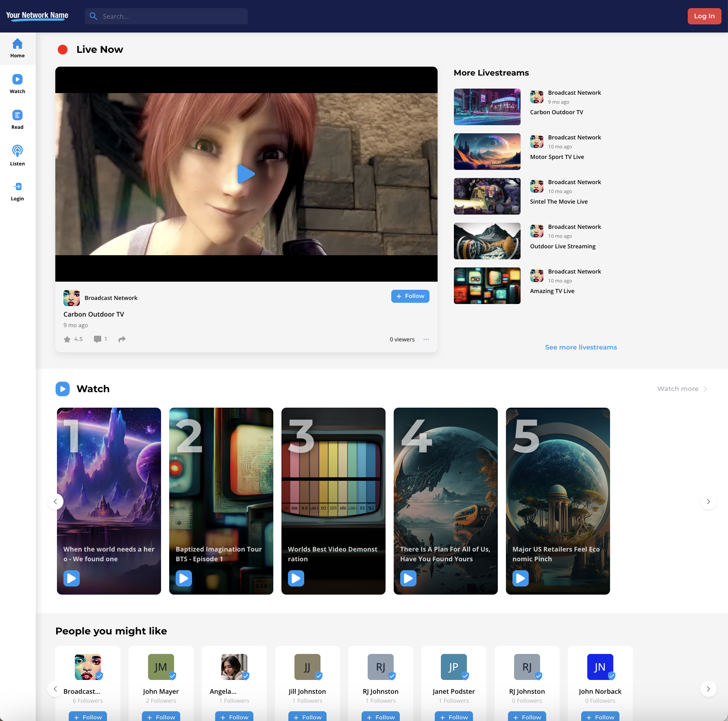
Task: Rate the stream with the star icon
Action: coord(67,339)
